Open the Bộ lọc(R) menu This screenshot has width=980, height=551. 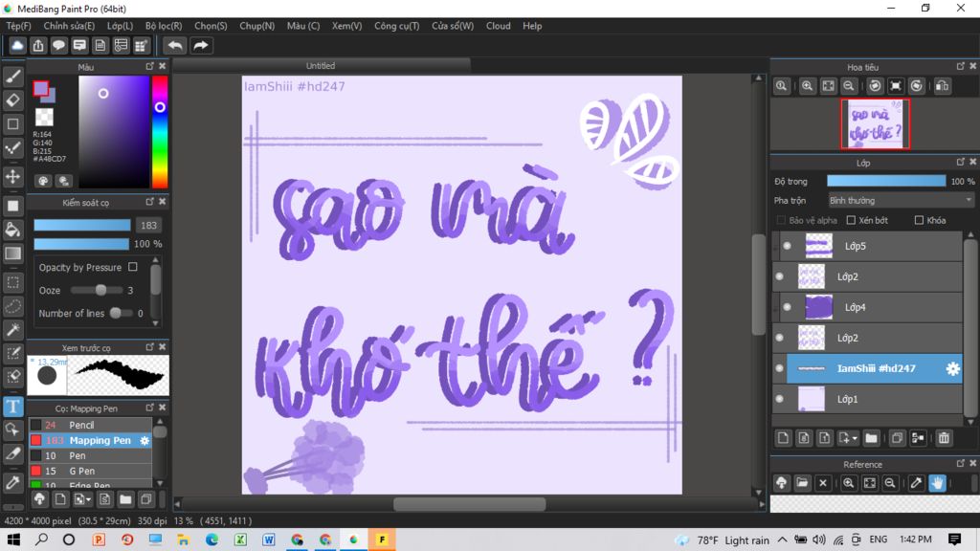[x=164, y=26]
